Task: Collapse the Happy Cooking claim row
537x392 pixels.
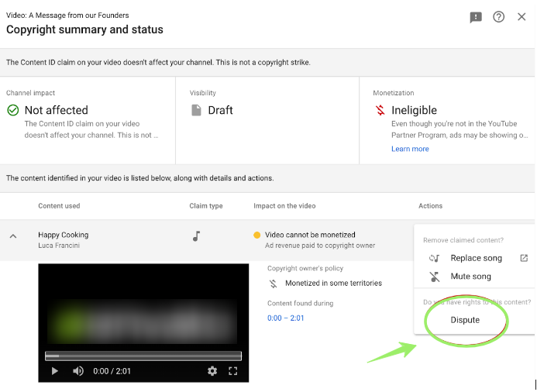Action: [x=13, y=236]
